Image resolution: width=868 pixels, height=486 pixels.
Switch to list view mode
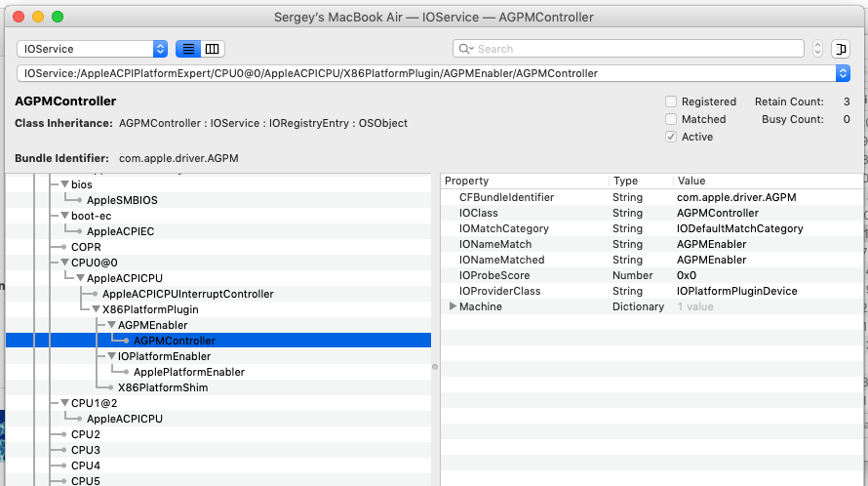tap(188, 49)
